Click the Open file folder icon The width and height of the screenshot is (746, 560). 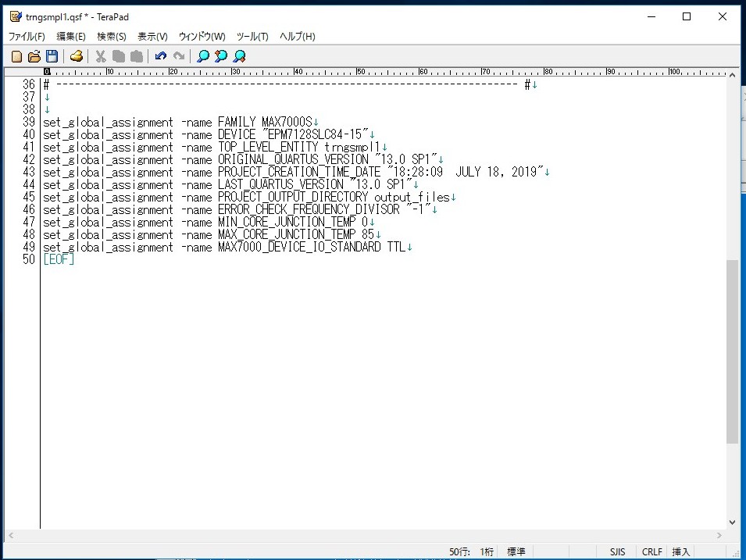(34, 56)
